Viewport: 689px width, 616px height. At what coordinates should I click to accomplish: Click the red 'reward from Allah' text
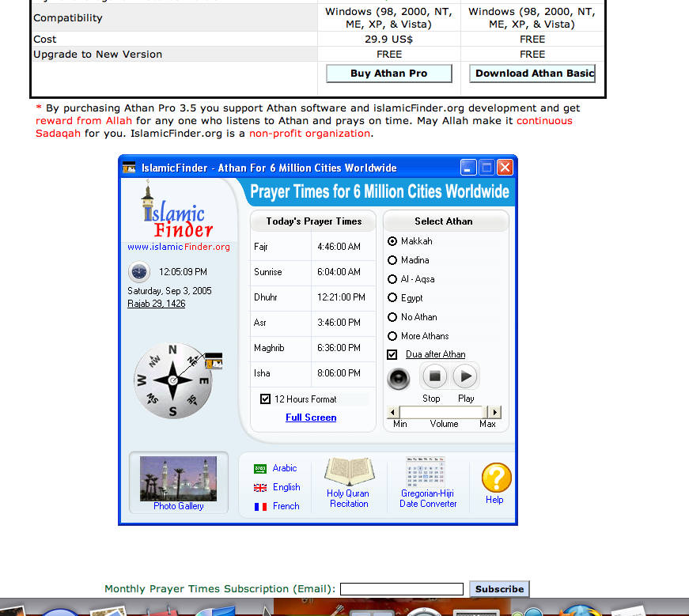click(84, 121)
